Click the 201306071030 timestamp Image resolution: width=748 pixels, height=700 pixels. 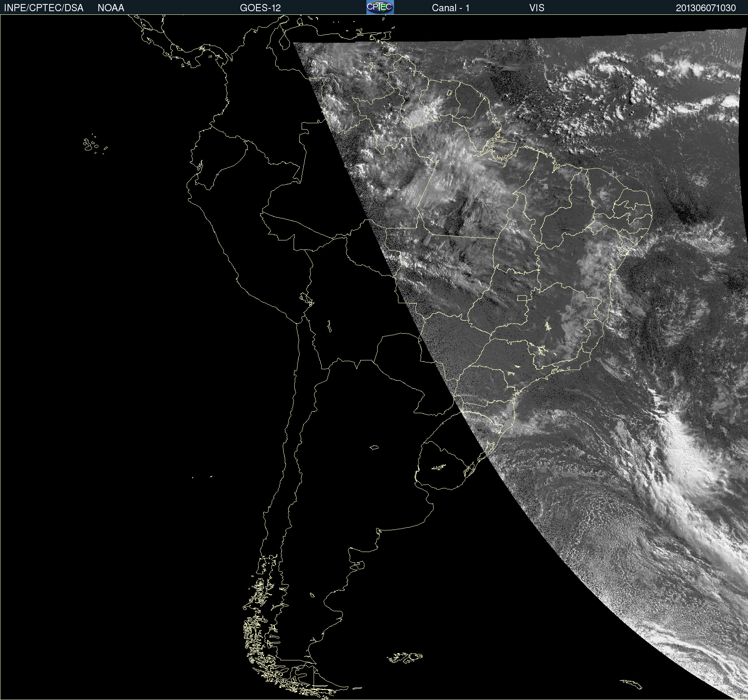coord(706,8)
